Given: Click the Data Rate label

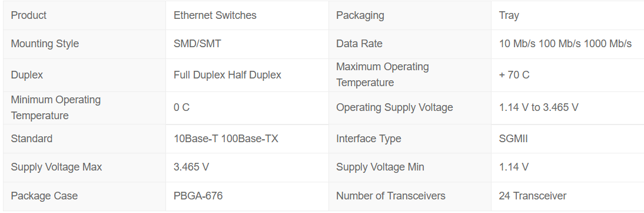Looking at the screenshot, I should click(x=359, y=44).
